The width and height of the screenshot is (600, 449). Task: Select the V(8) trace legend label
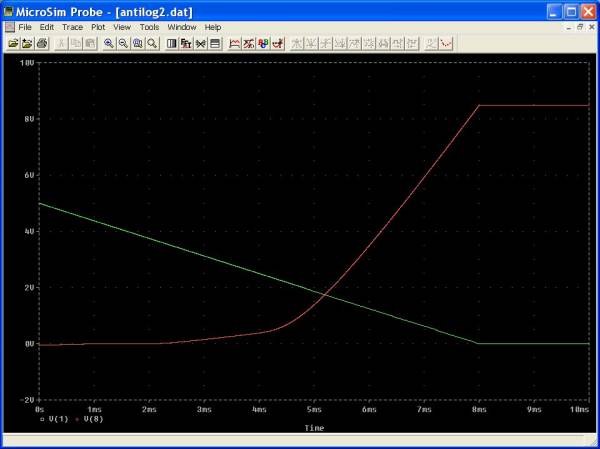click(x=94, y=419)
